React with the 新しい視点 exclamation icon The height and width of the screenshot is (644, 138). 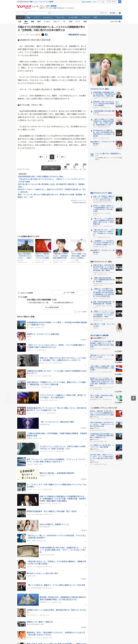pyautogui.click(x=83, y=167)
